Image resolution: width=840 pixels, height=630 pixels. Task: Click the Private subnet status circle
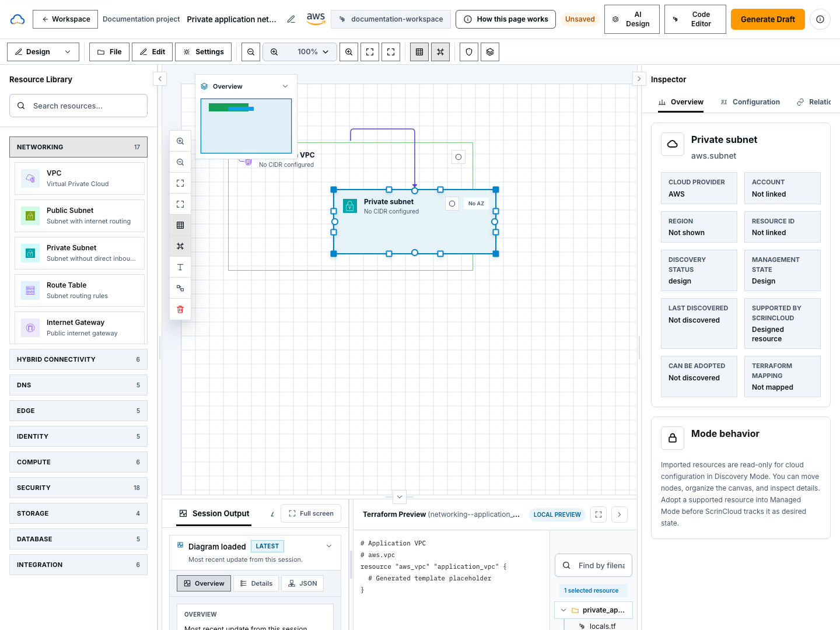coord(452,204)
